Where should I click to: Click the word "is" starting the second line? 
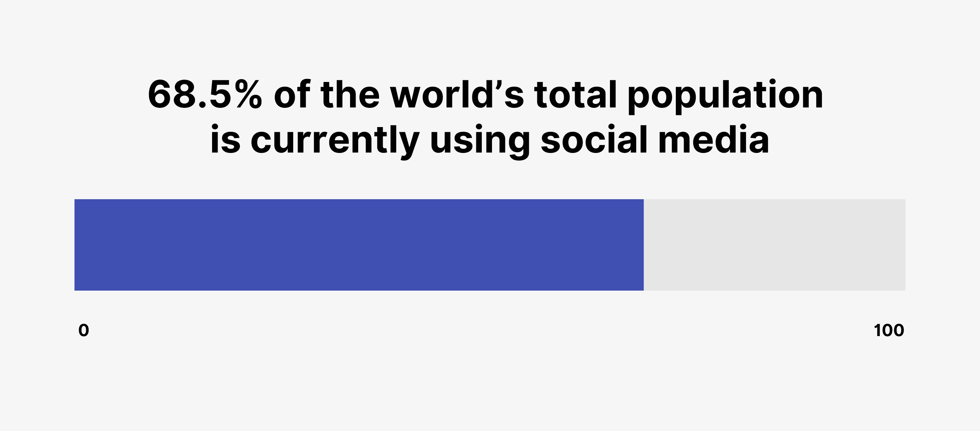click(x=225, y=140)
